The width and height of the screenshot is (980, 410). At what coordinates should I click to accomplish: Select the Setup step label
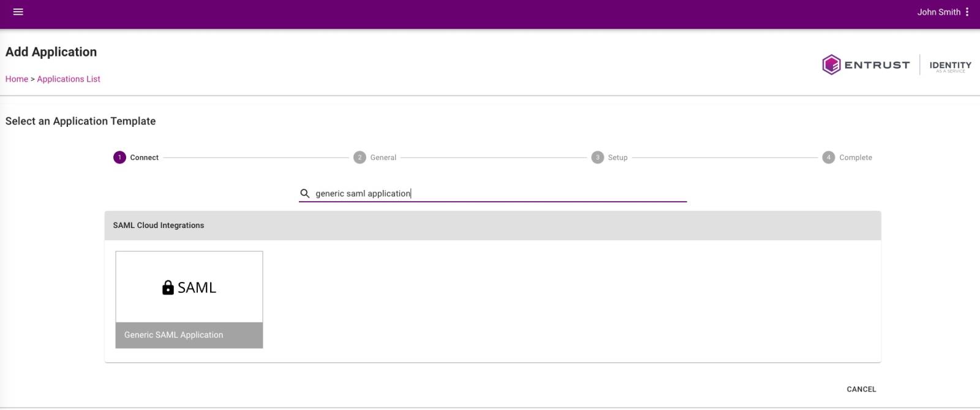pyautogui.click(x=617, y=158)
